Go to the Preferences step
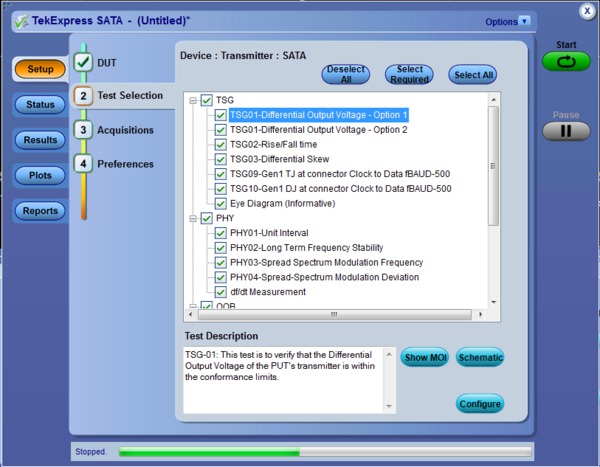The height and width of the screenshot is (467, 600). (126, 164)
